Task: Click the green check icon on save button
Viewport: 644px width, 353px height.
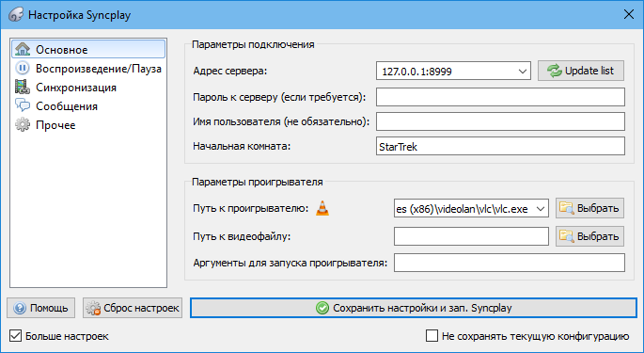Action: coord(322,308)
